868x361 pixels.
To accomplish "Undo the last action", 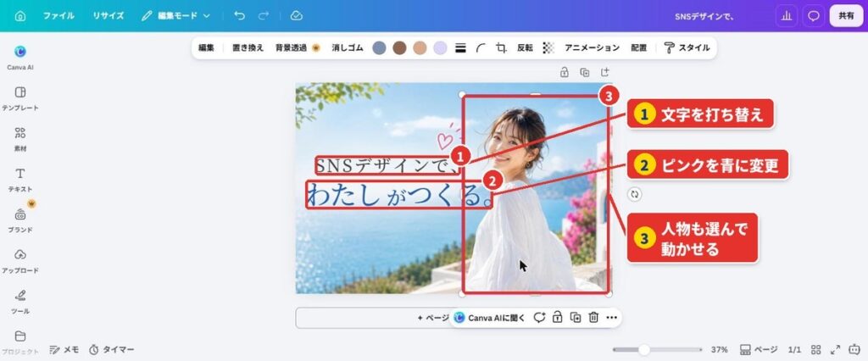I will tap(239, 16).
